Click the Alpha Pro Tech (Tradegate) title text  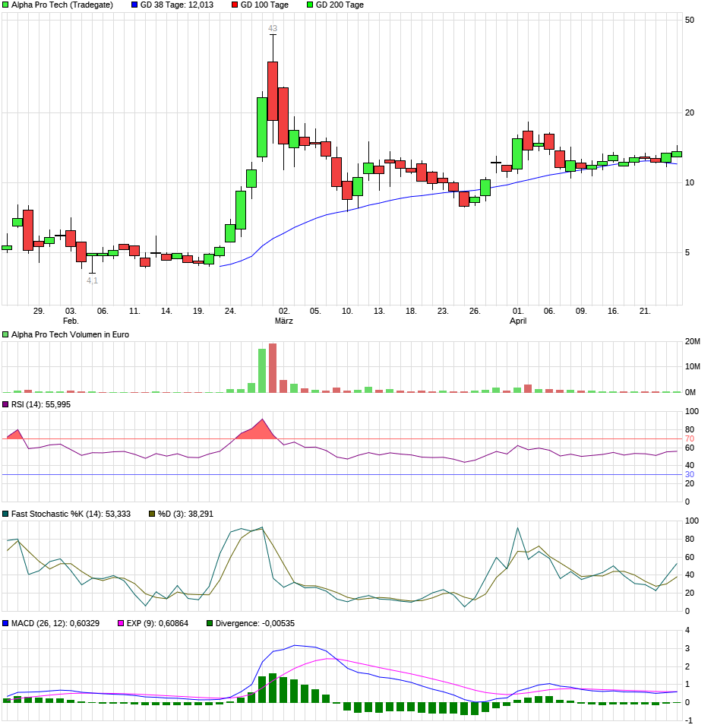coord(62,5)
